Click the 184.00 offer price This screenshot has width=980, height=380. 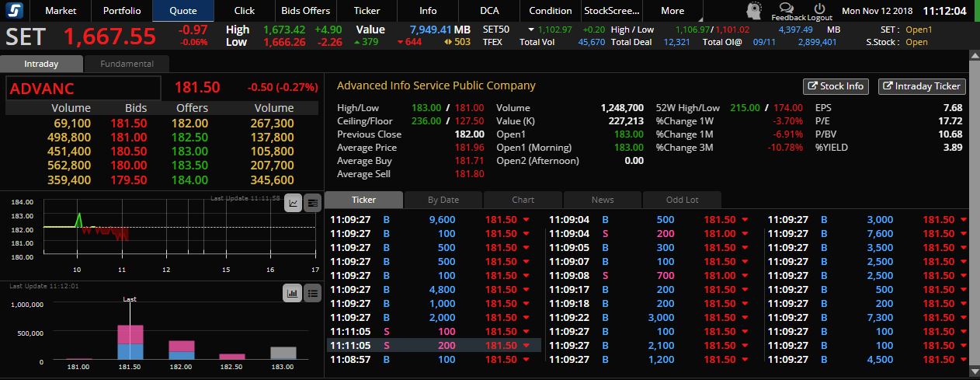pos(190,180)
